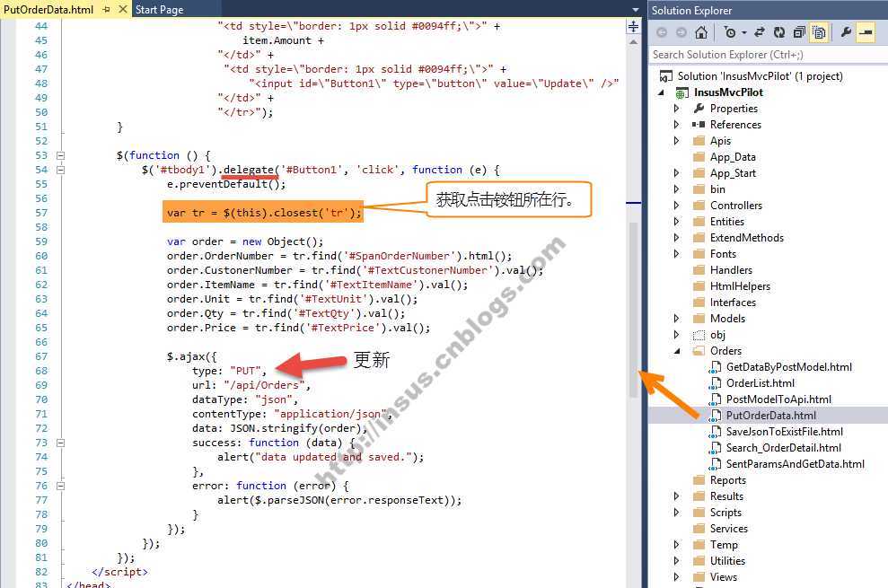Click the Home icon in Solution Explorer toolbar
Image resolution: width=888 pixels, height=588 pixels.
[701, 33]
